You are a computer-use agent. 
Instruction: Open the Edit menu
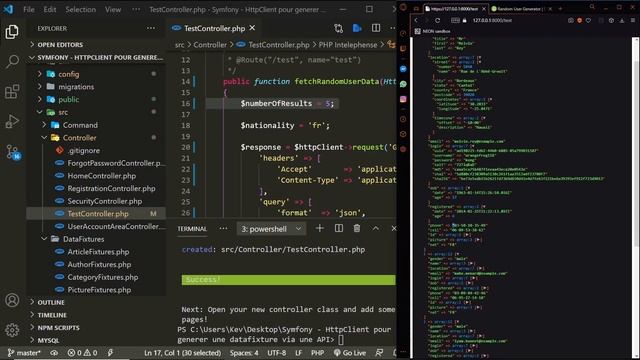click(50, 9)
